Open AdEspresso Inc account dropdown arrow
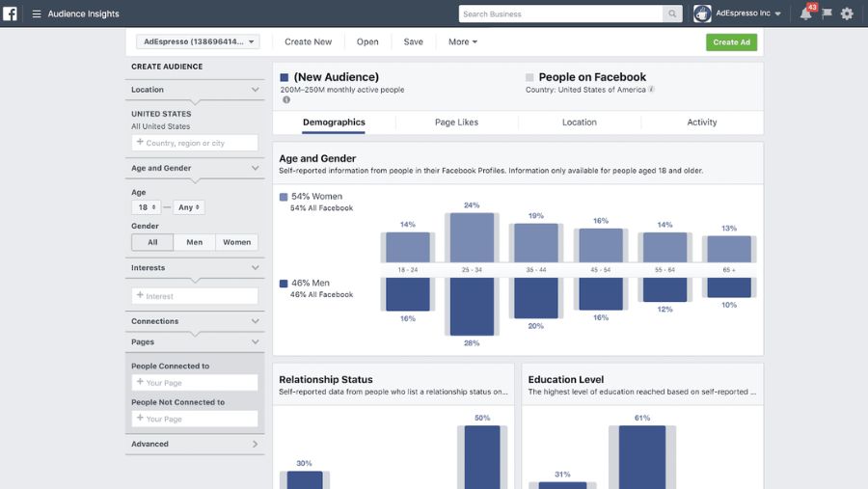The image size is (868, 489). coord(777,14)
